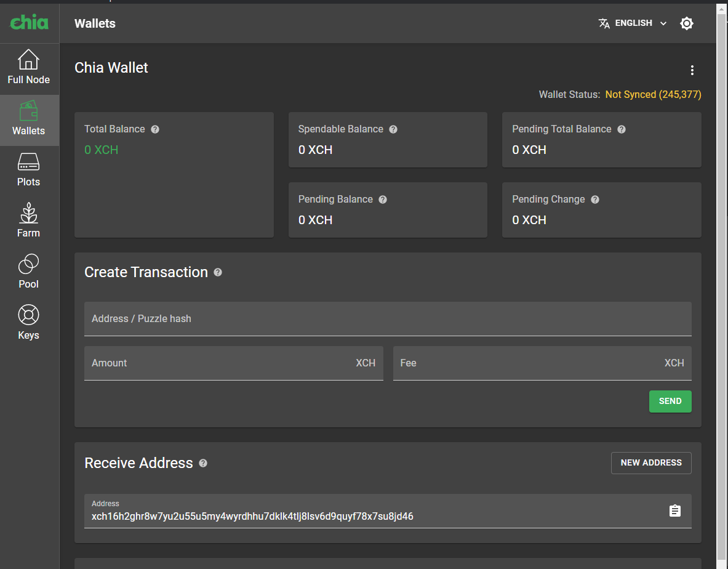The height and width of the screenshot is (569, 728).
Task: Open the Wallets section
Action: click(x=29, y=119)
